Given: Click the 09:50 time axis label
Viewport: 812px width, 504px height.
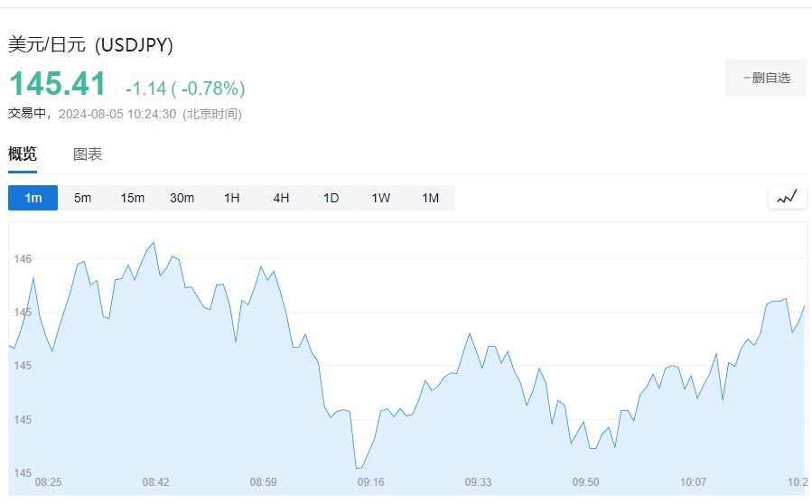Looking at the screenshot, I should [586, 482].
